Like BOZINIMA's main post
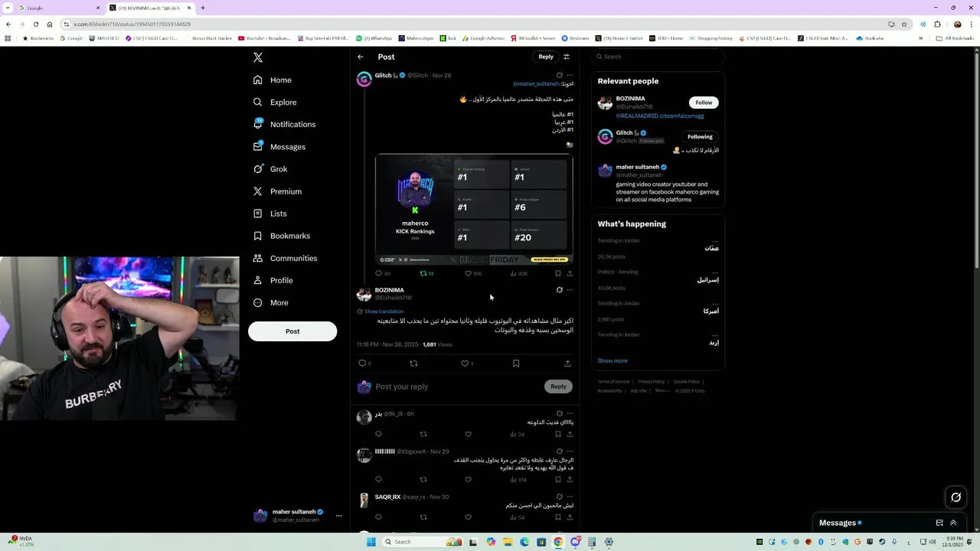 (x=465, y=364)
